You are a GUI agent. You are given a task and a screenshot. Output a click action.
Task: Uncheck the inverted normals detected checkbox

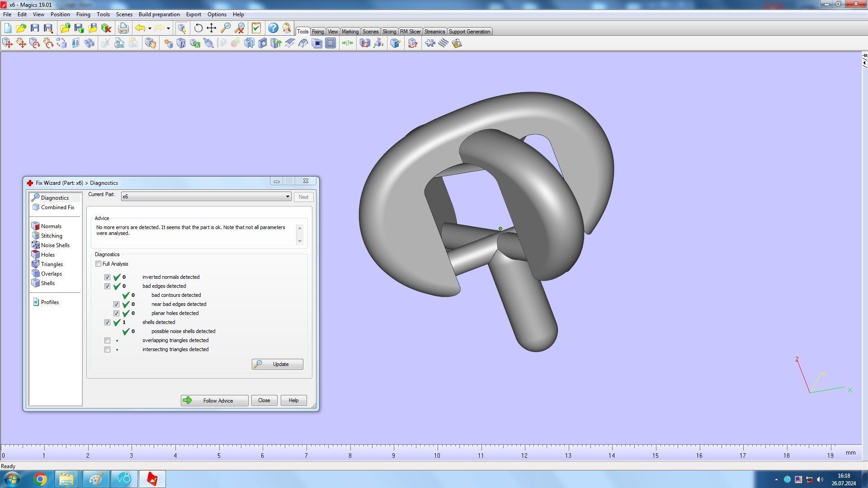click(x=107, y=277)
